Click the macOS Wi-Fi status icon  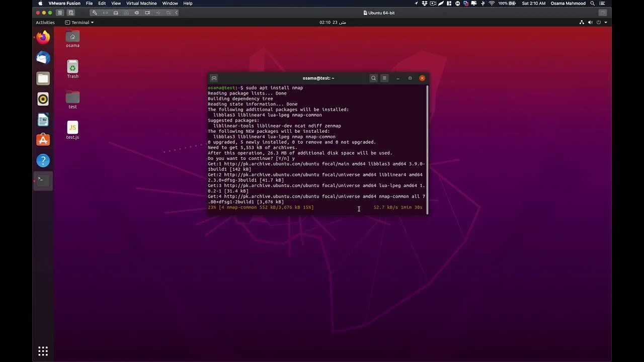tap(492, 4)
